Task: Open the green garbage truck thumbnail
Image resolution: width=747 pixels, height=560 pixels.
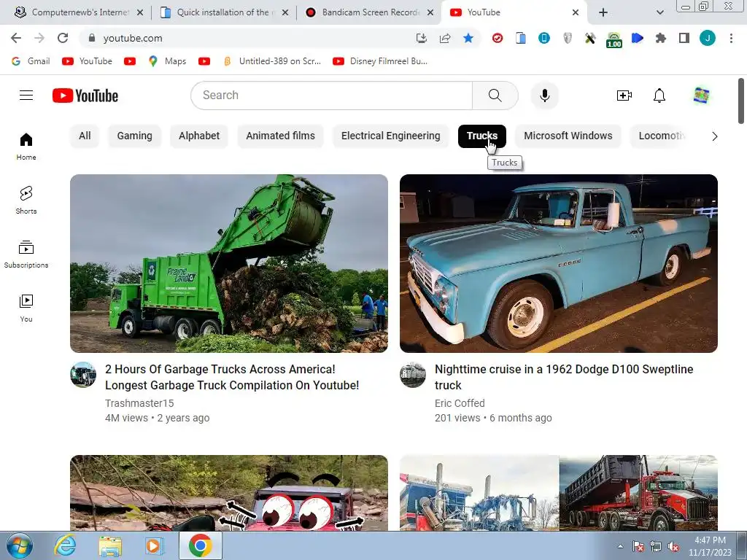Action: pyautogui.click(x=229, y=263)
